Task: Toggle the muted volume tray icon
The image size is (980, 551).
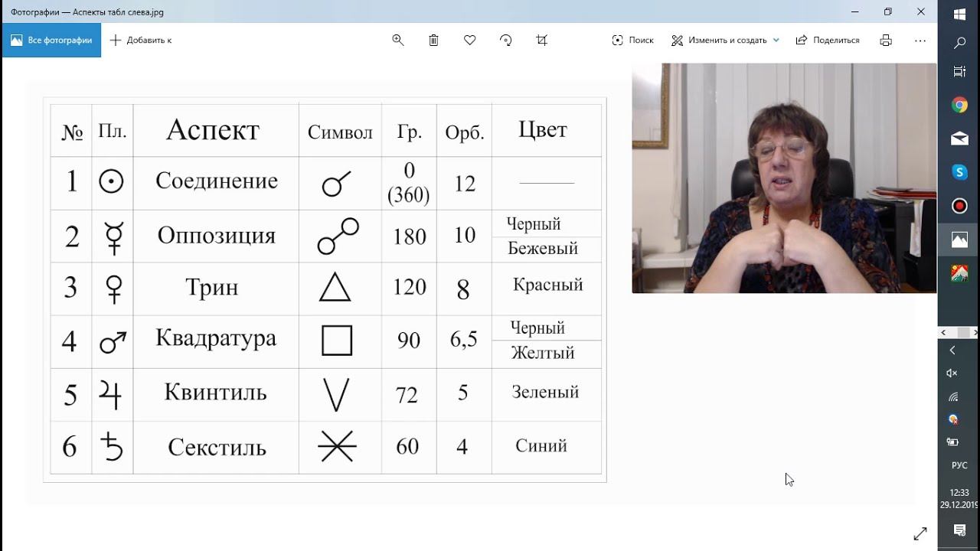Action: (x=952, y=373)
